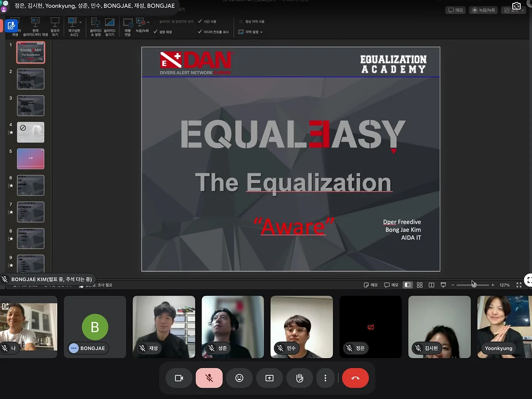Start 예행 연습 rehearse timings
The width and height of the screenshot is (532, 399).
pos(128,27)
